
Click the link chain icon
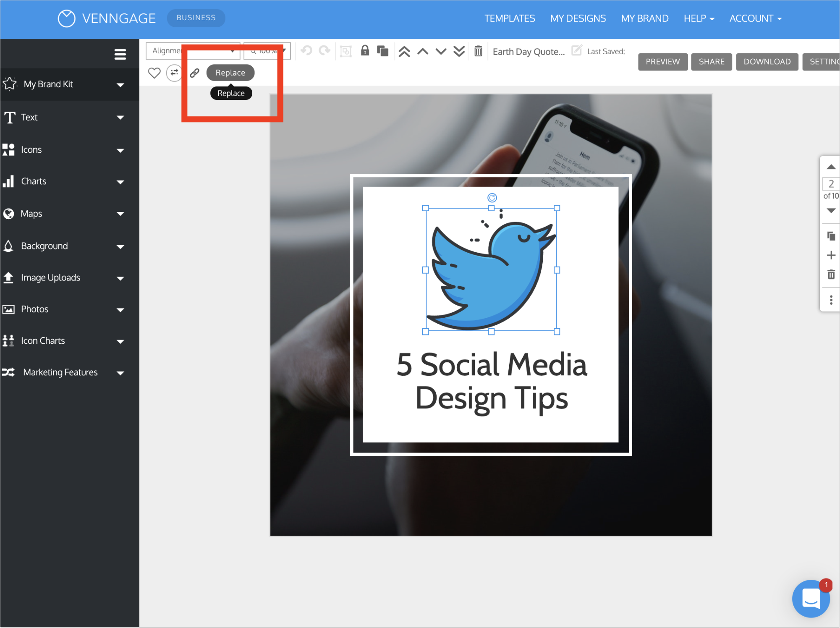click(194, 73)
